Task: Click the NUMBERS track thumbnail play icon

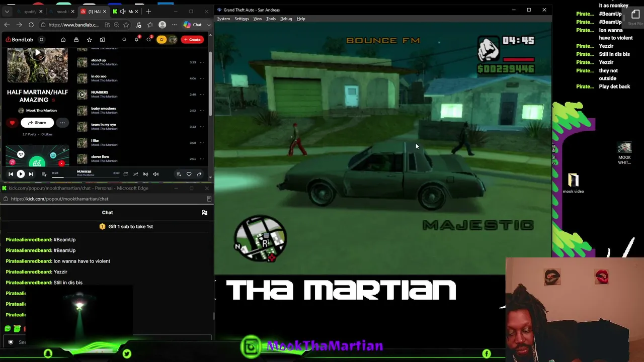Action: [82, 95]
